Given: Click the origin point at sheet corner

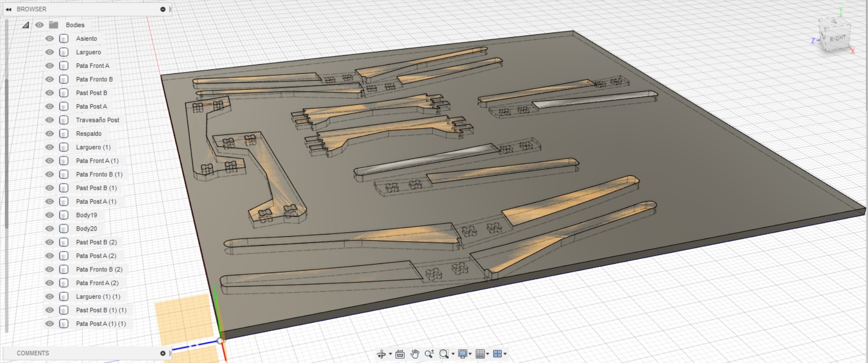Looking at the screenshot, I should pos(220,340).
